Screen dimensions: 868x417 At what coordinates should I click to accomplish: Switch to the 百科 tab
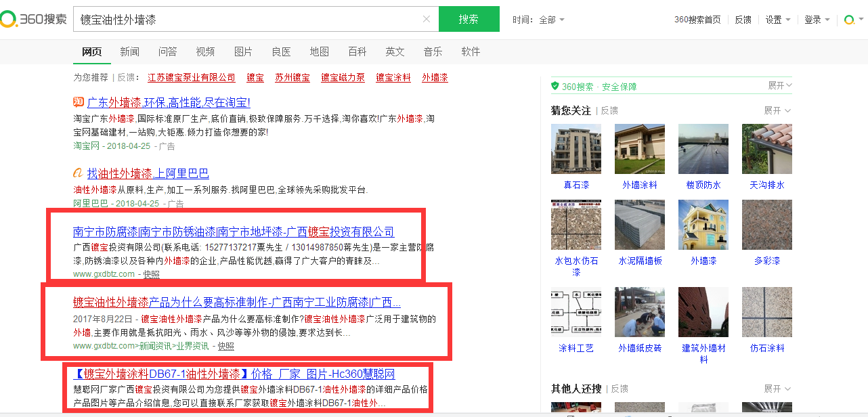(357, 51)
